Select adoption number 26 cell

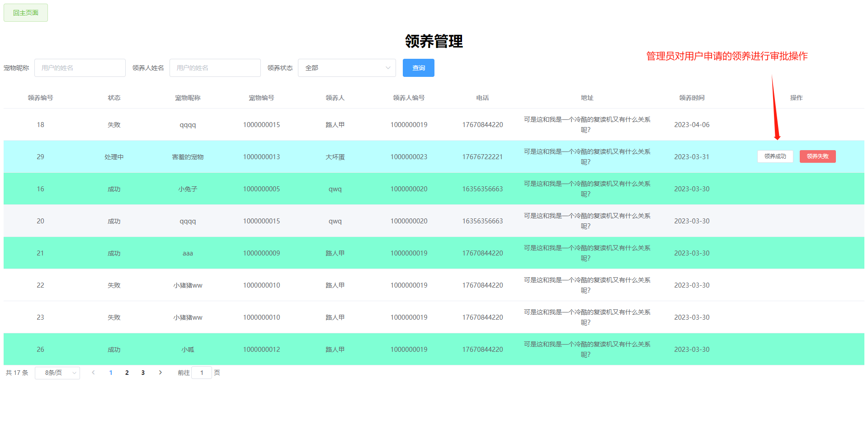(40, 350)
